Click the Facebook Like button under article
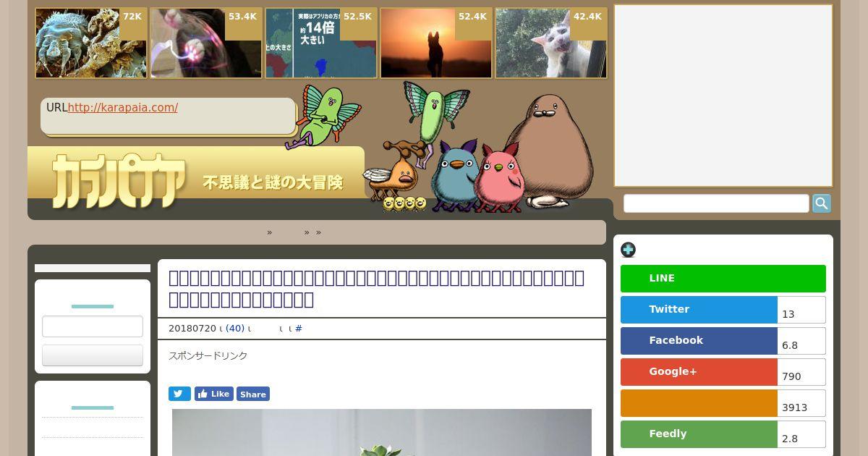The width and height of the screenshot is (868, 456). [213, 394]
